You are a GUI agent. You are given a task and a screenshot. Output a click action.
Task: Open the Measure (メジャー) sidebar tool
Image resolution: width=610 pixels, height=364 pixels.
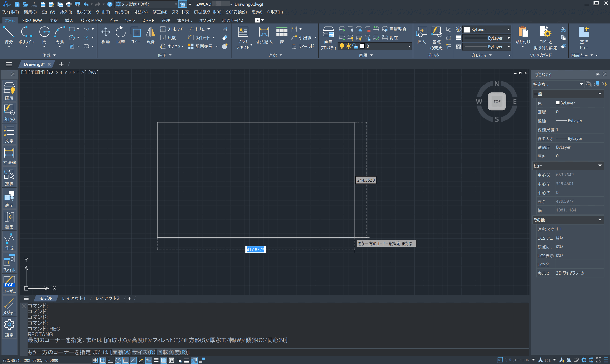point(9,306)
